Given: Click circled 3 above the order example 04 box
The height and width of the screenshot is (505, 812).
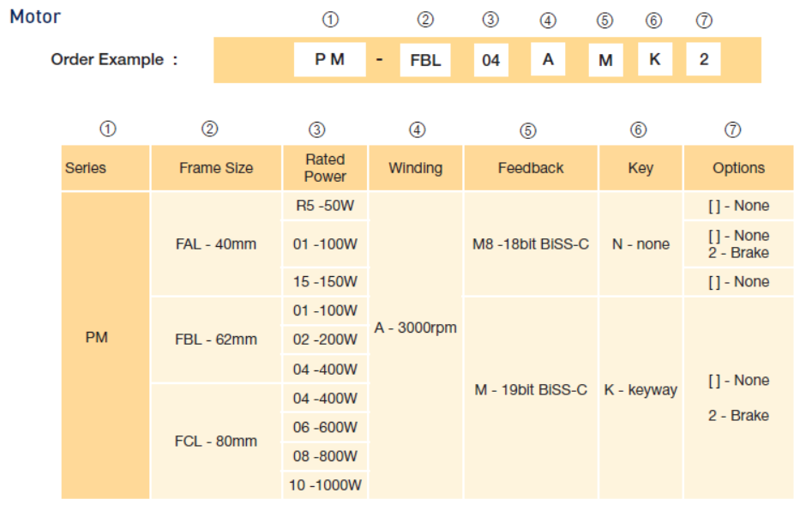Looking at the screenshot, I should click(x=490, y=21).
